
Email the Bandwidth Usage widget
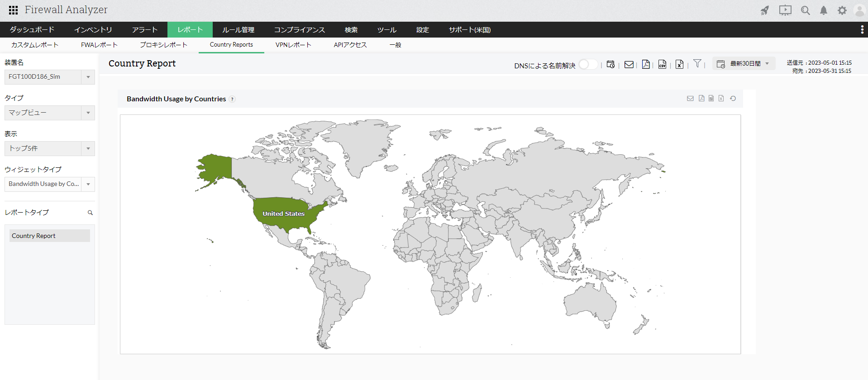(690, 98)
